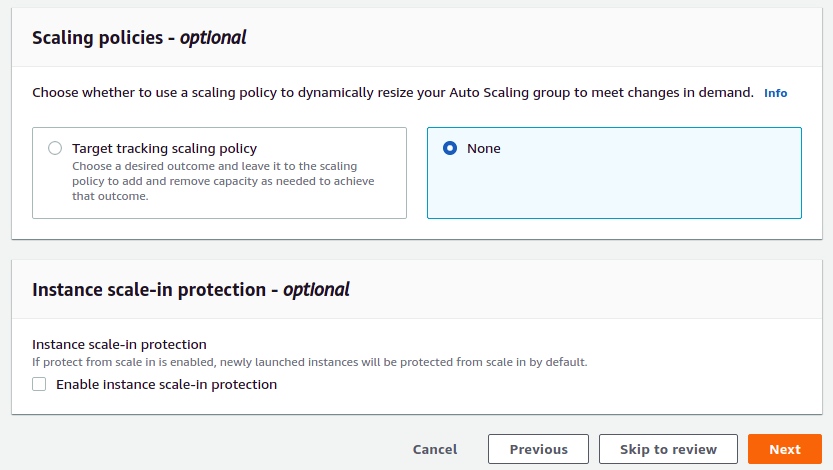Select the None scaling policy radio button

[x=450, y=148]
